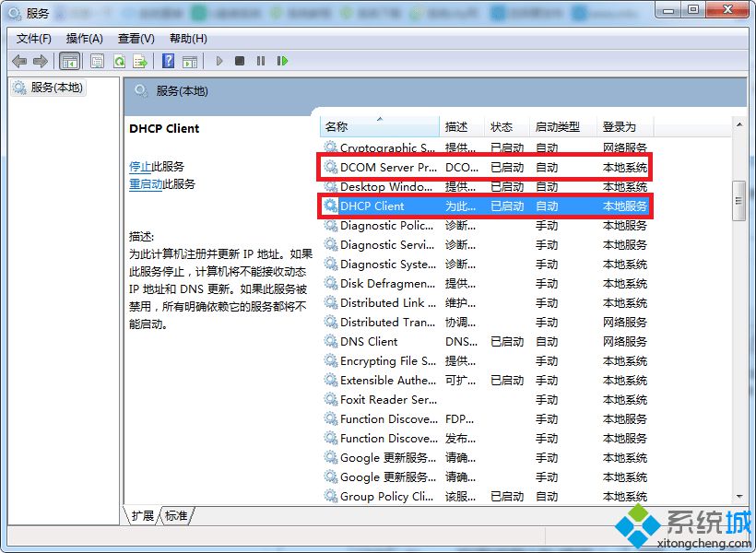Image resolution: width=756 pixels, height=553 pixels.
Task: Stop the service using the square stop icon
Action: coord(239,61)
